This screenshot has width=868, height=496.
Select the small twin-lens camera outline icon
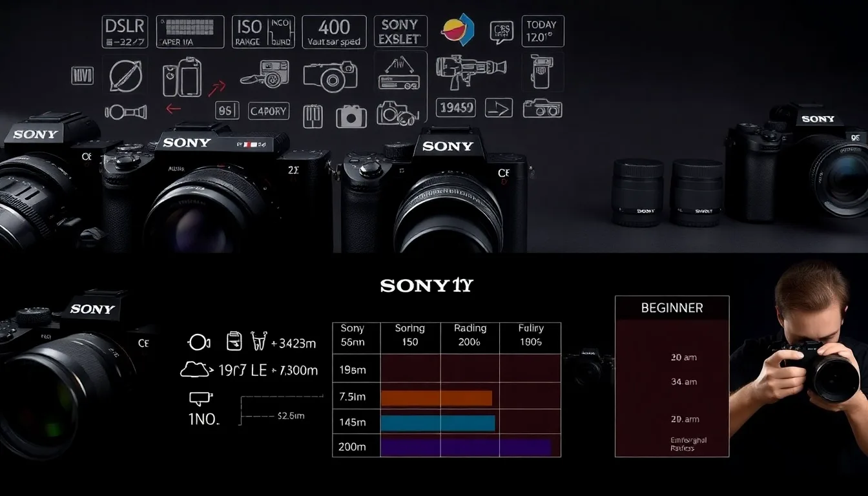[x=542, y=108]
